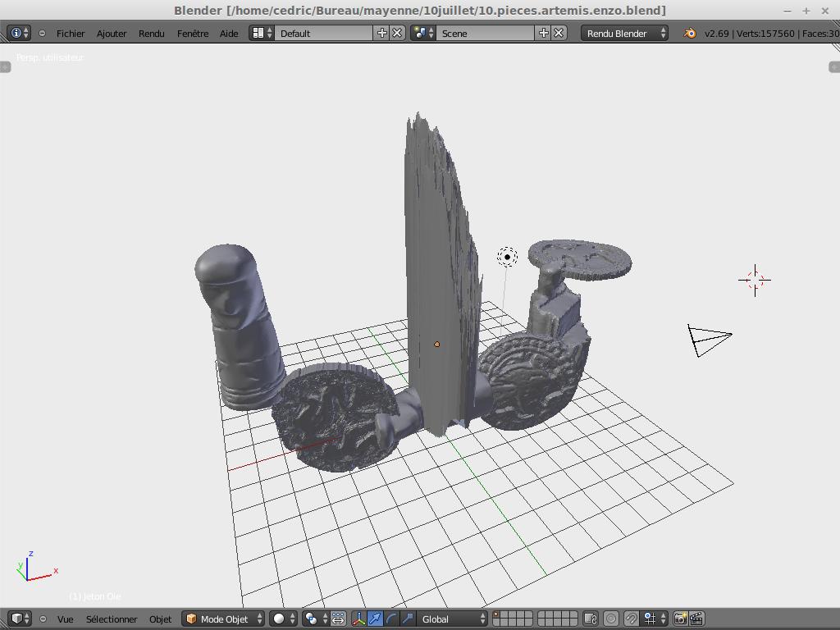Delete the Default screen layout

tap(397, 33)
